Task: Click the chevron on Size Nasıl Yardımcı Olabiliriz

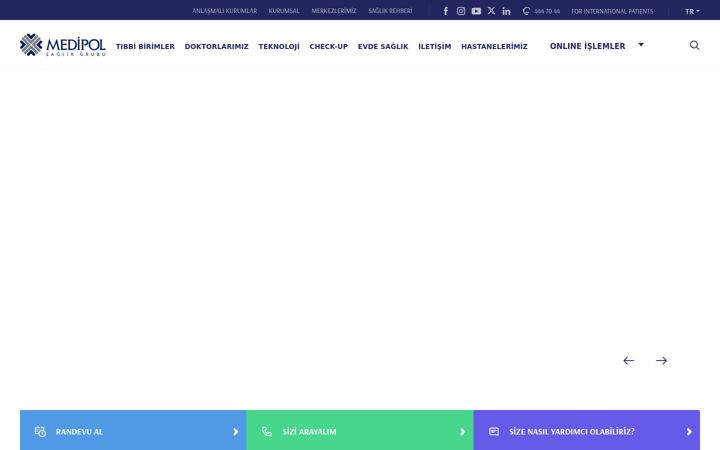Action: click(689, 432)
